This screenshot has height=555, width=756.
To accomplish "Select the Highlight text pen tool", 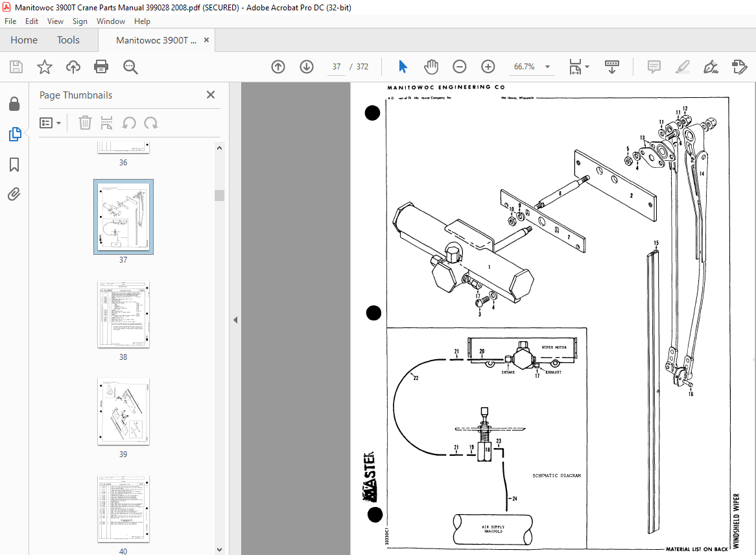I will pos(682,67).
